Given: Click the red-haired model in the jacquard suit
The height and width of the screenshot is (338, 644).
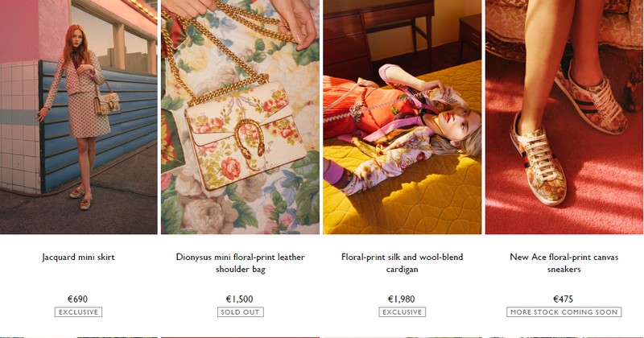Looking at the screenshot, I should coord(77,117).
